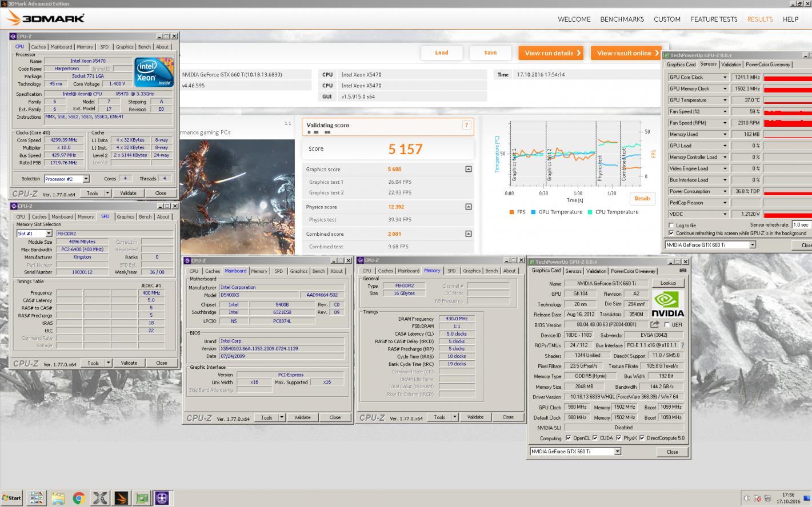This screenshot has width=812, height=507.
Task: Switch to Bench tab in CPU-Z Mainboard window
Action: [318, 271]
